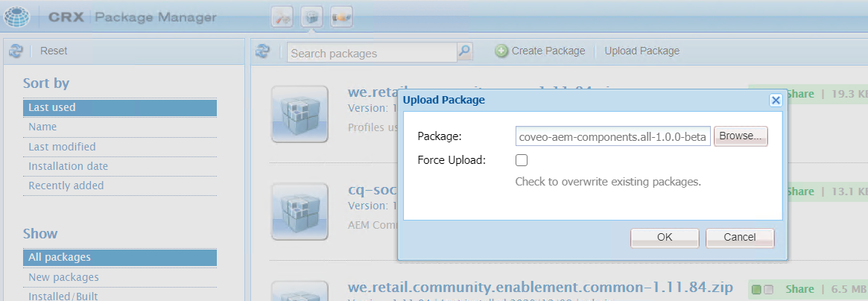Show All packages filter
The width and height of the screenshot is (868, 301).
point(119,257)
